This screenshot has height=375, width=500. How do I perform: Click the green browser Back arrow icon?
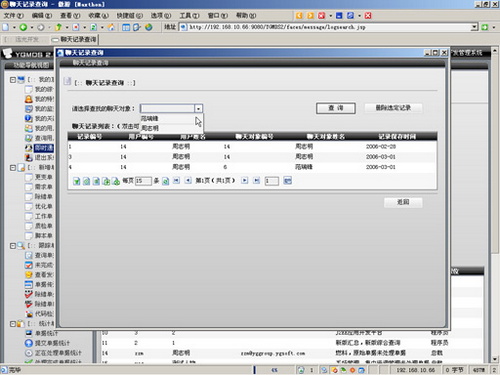click(23, 27)
